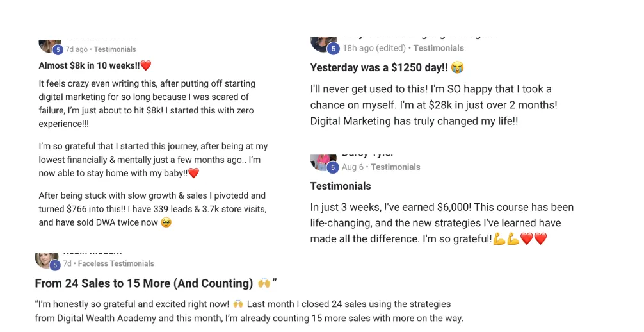
Task: Open the post titled "Almost $8k in 10 weeks!!"
Action: pos(95,65)
